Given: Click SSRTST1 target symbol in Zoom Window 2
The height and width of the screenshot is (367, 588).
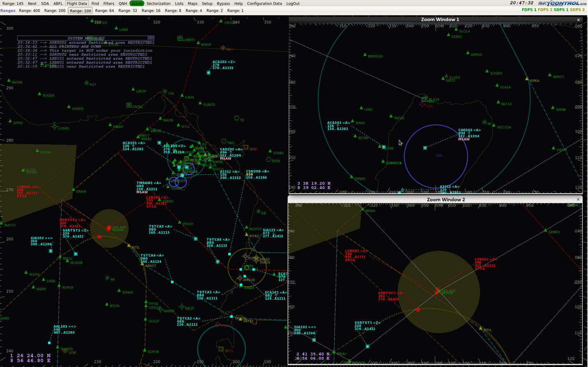Looking at the screenshot, I should (x=368, y=346).
